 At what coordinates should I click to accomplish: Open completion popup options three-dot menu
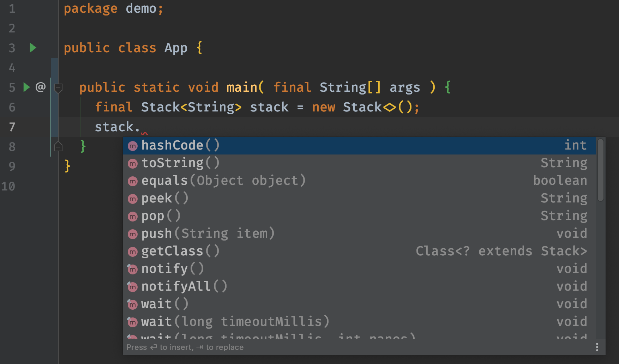(x=597, y=347)
